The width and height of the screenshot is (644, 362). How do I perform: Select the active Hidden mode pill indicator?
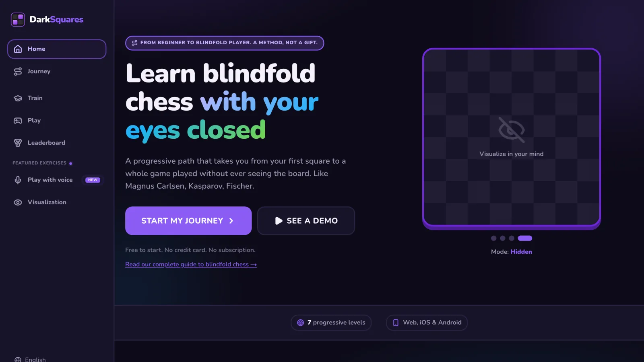pyautogui.click(x=525, y=238)
